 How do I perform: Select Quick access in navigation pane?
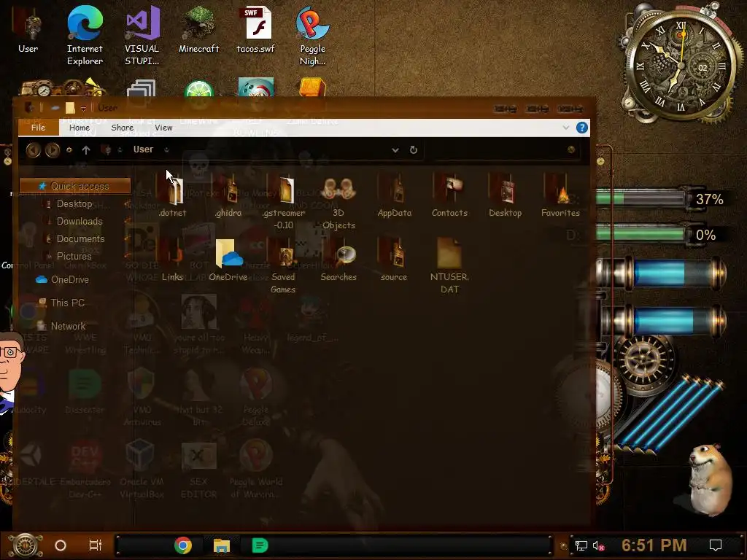tap(75, 186)
